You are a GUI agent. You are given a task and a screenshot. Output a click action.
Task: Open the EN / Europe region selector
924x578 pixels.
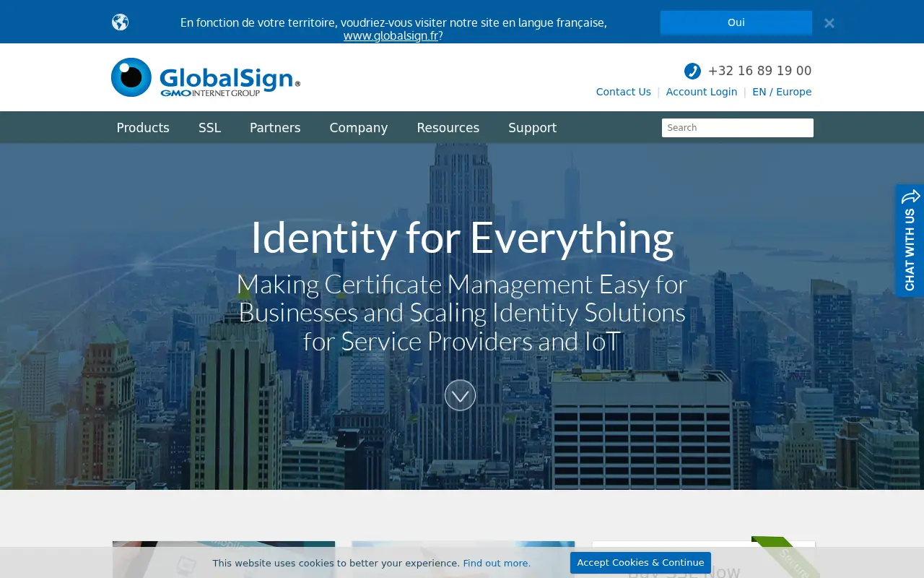pyautogui.click(x=782, y=92)
